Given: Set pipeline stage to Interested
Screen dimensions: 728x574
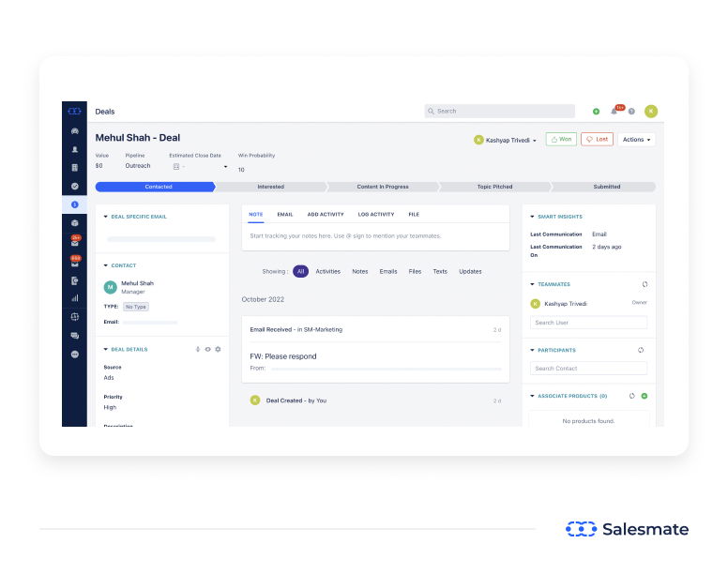Looking at the screenshot, I should [x=271, y=187].
